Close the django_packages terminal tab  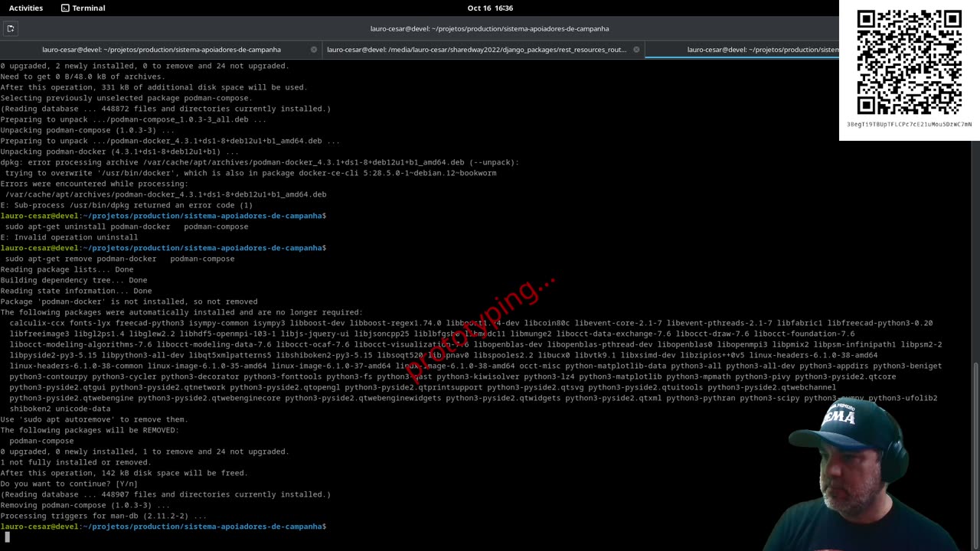(636, 50)
